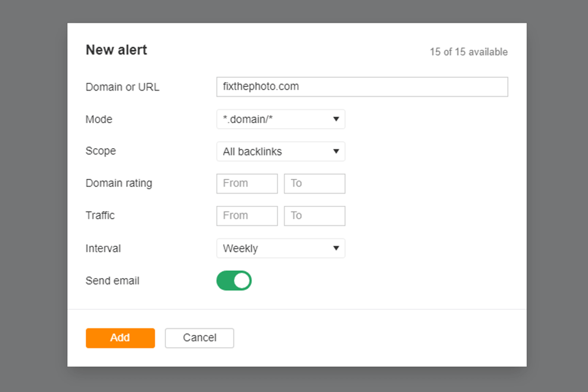
Task: Open the Interval dropdown set to Weekly
Action: click(281, 248)
